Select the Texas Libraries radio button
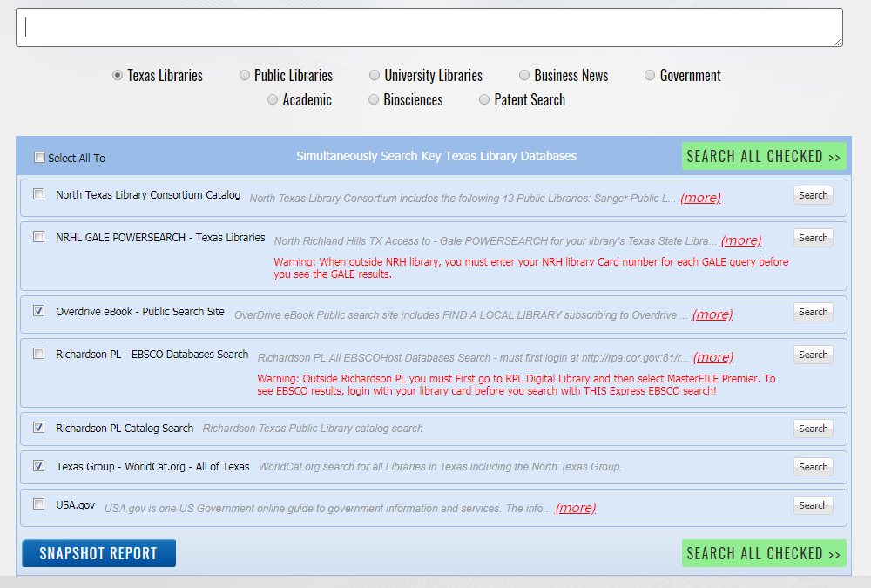 [118, 75]
